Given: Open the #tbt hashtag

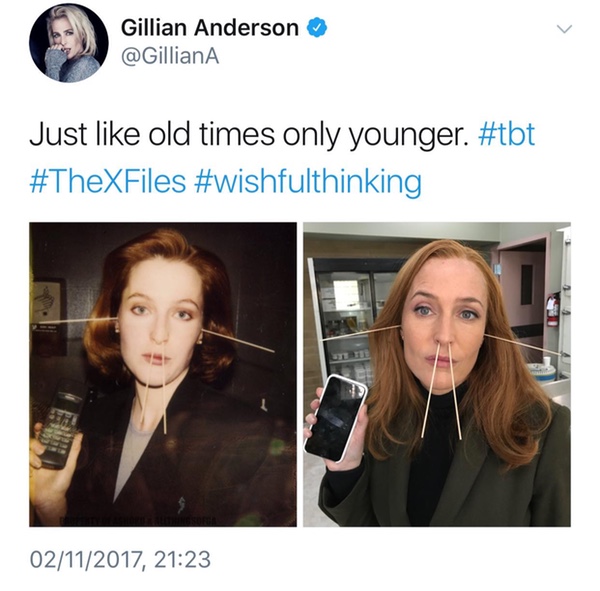Looking at the screenshot, I should pos(506,135).
